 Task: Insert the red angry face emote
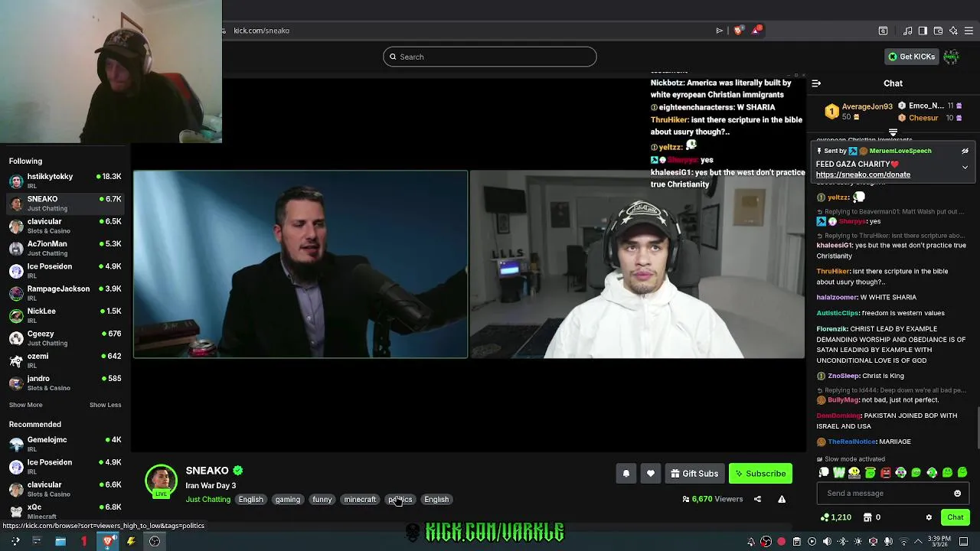tap(885, 473)
